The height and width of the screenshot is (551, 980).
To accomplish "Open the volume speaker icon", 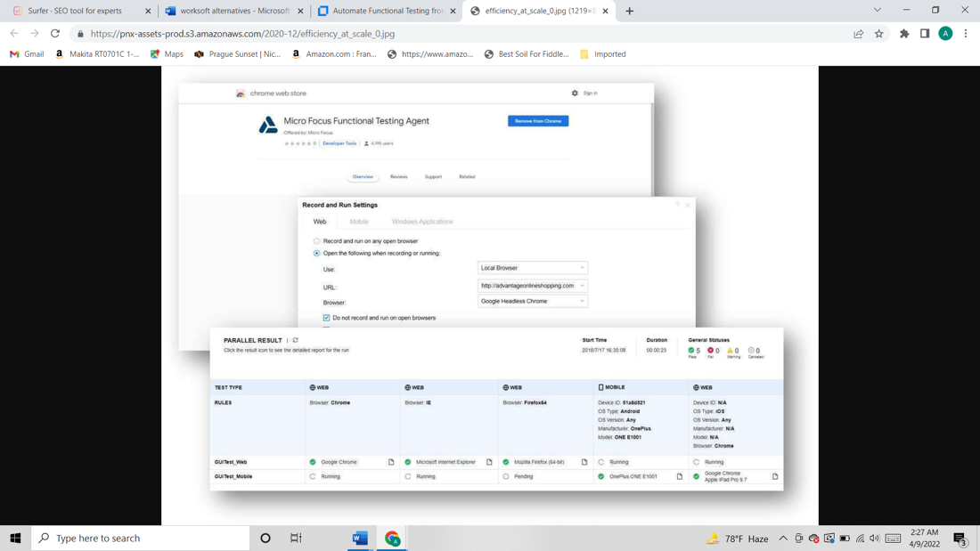I will (x=874, y=538).
